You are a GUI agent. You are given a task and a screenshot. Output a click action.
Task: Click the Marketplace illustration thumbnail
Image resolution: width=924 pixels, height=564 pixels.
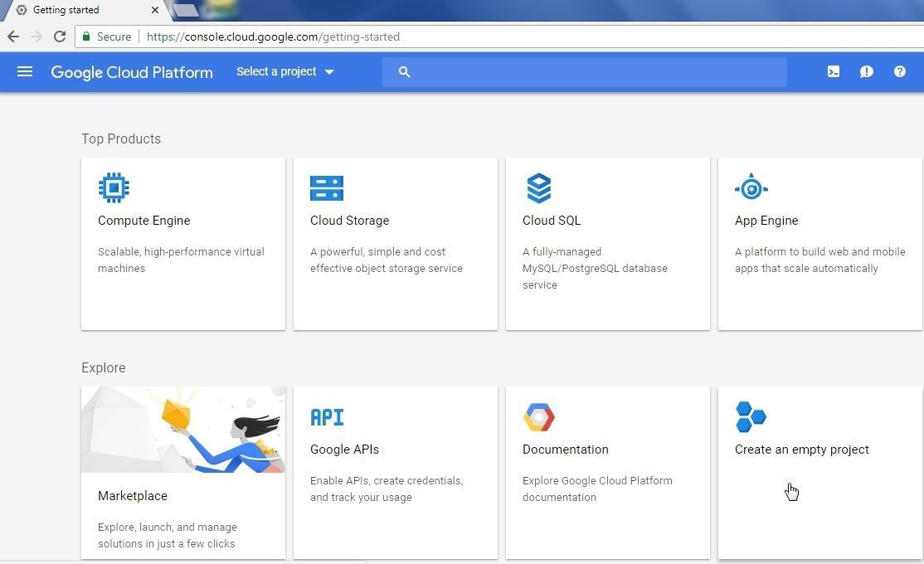(183, 430)
